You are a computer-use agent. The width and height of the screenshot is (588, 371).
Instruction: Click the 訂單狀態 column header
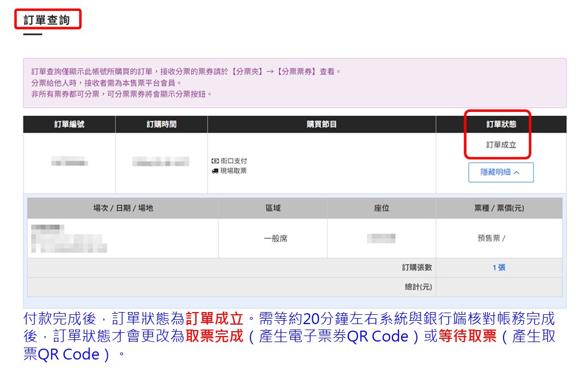pos(501,124)
